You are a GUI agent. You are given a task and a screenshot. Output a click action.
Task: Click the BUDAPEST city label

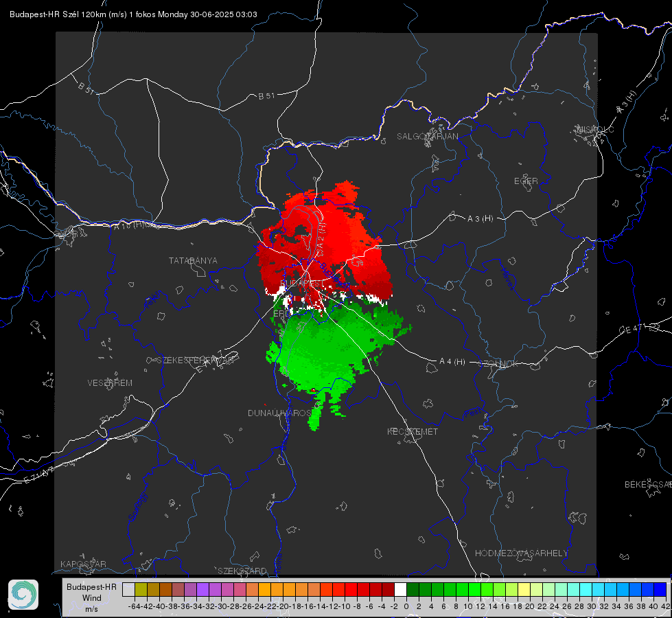[302, 283]
